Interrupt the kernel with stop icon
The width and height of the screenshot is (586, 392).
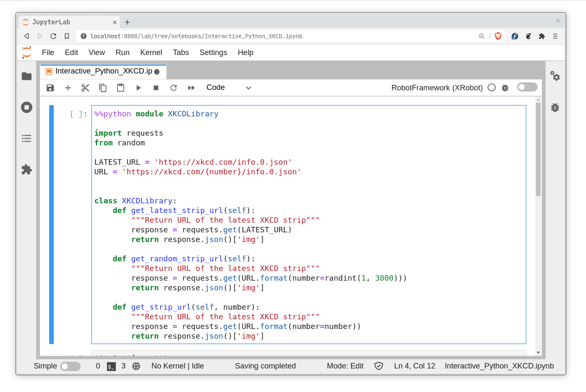(x=156, y=88)
